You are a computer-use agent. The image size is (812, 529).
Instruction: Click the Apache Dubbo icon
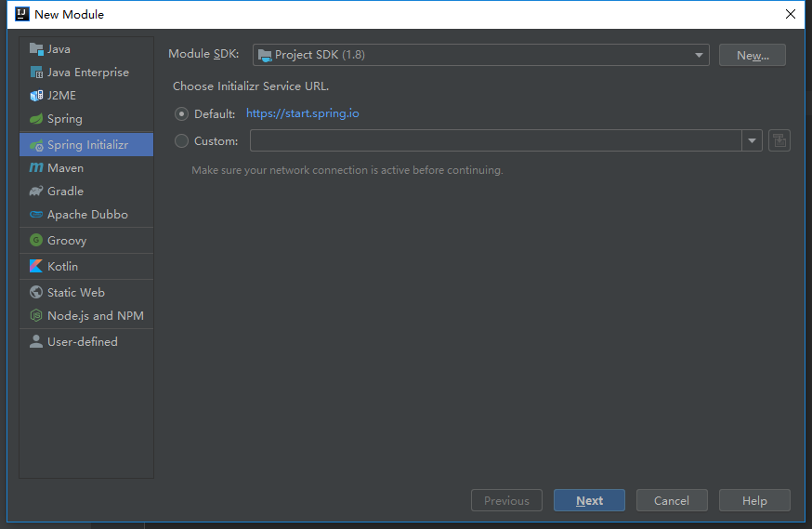point(36,215)
